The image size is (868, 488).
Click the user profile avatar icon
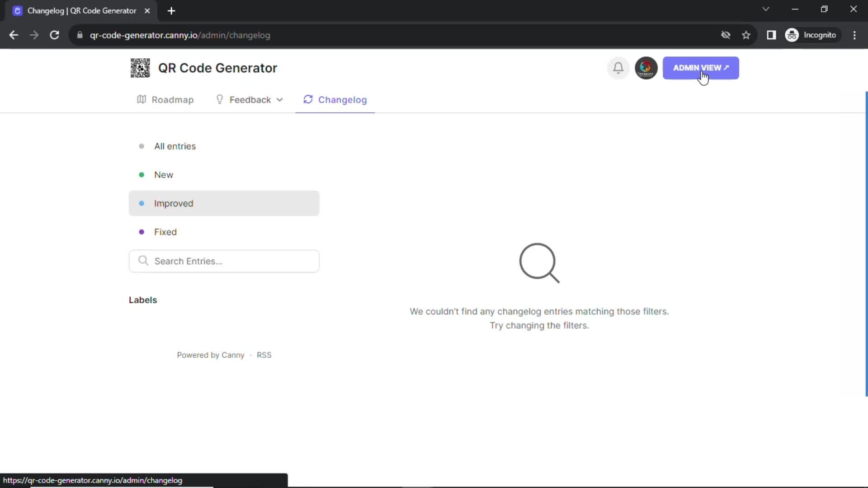[646, 67]
